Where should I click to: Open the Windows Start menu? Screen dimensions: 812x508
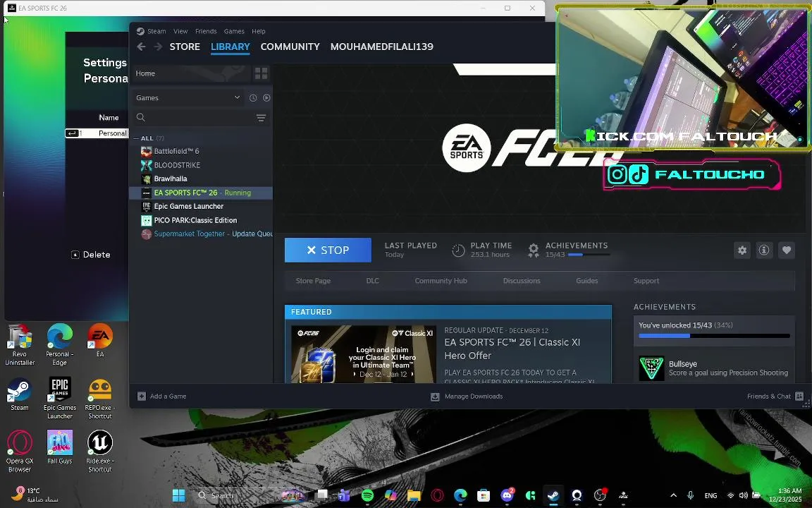178,495
